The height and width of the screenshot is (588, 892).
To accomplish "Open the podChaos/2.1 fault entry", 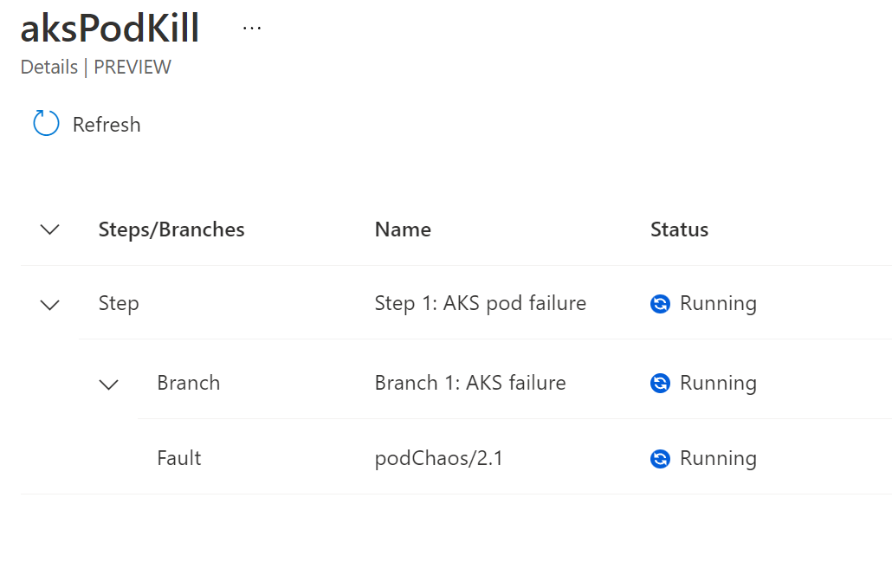I will pyautogui.click(x=438, y=458).
